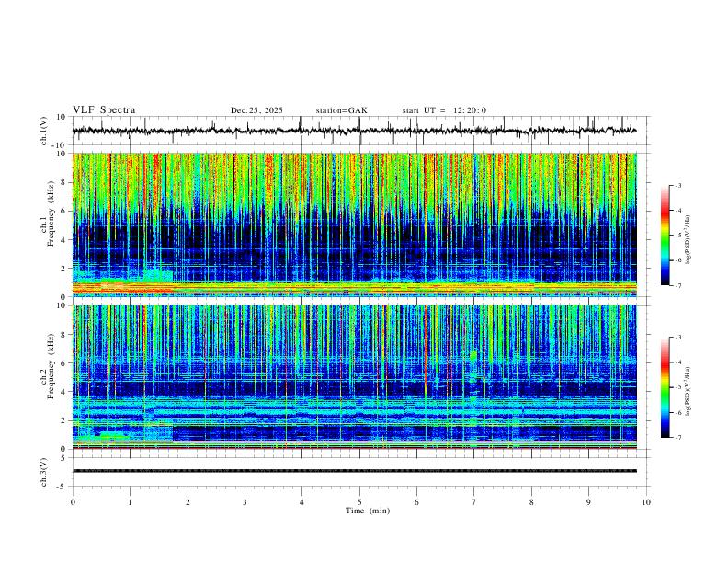Click the time axis tick label "7"
The height and width of the screenshot is (563, 728).
(x=474, y=502)
